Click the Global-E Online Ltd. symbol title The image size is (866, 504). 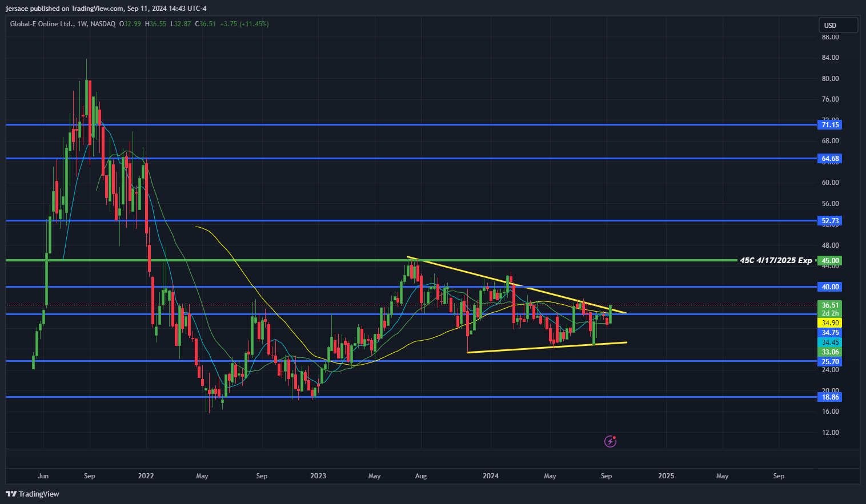[42, 24]
